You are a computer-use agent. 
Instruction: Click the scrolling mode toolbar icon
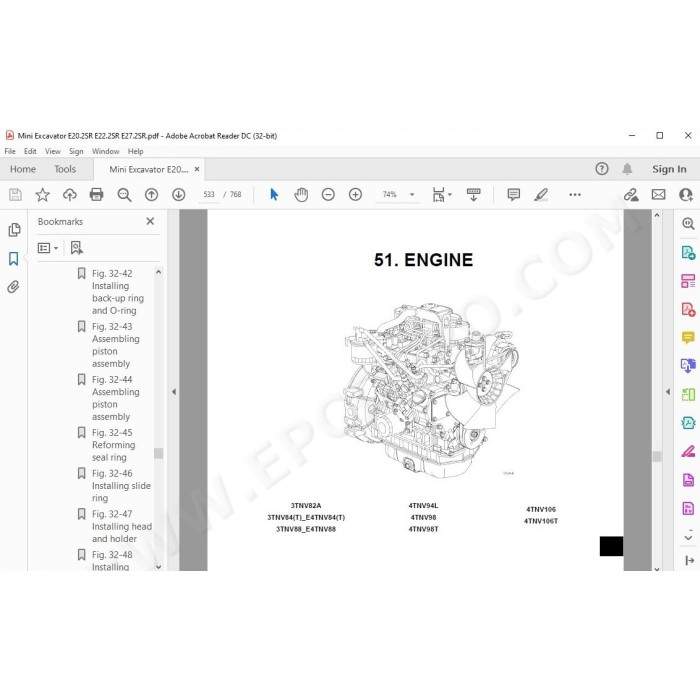click(473, 195)
